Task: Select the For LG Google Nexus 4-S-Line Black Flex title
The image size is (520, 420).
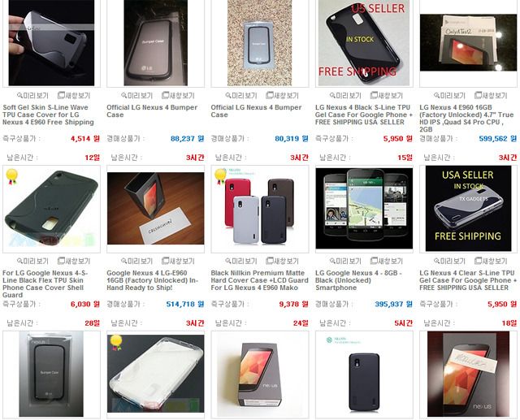Action: tap(45, 284)
